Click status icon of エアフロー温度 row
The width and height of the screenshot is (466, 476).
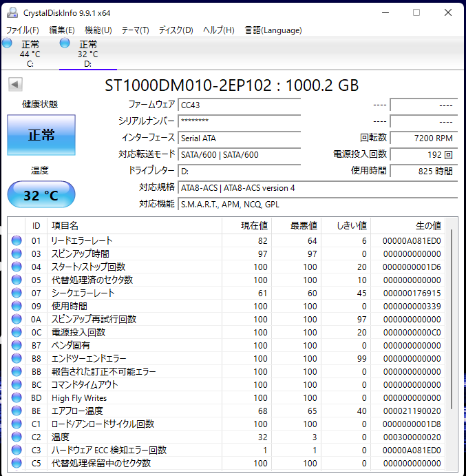pos(17,411)
